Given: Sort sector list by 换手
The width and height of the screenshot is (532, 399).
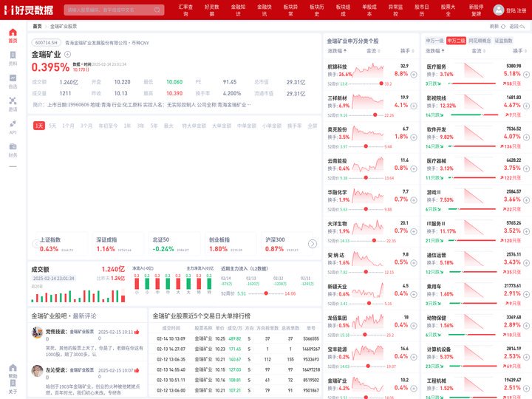Looking at the screenshot, I should click(519, 51).
